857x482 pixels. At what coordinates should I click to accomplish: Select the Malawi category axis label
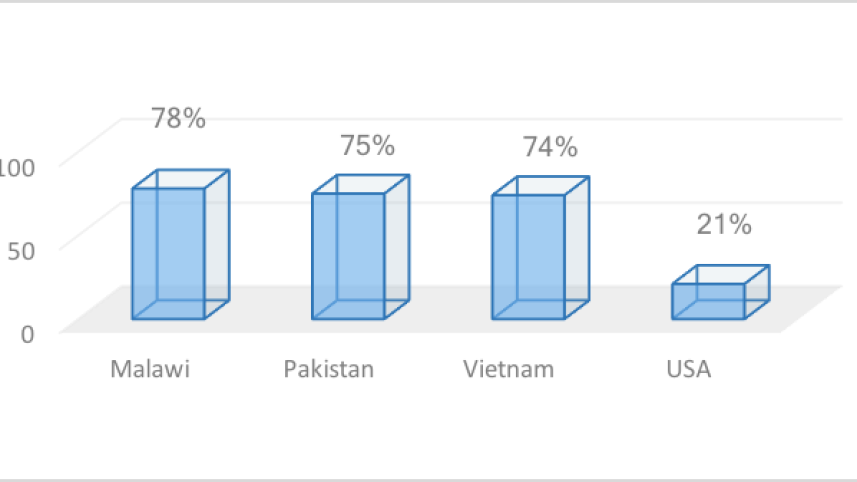pos(150,369)
